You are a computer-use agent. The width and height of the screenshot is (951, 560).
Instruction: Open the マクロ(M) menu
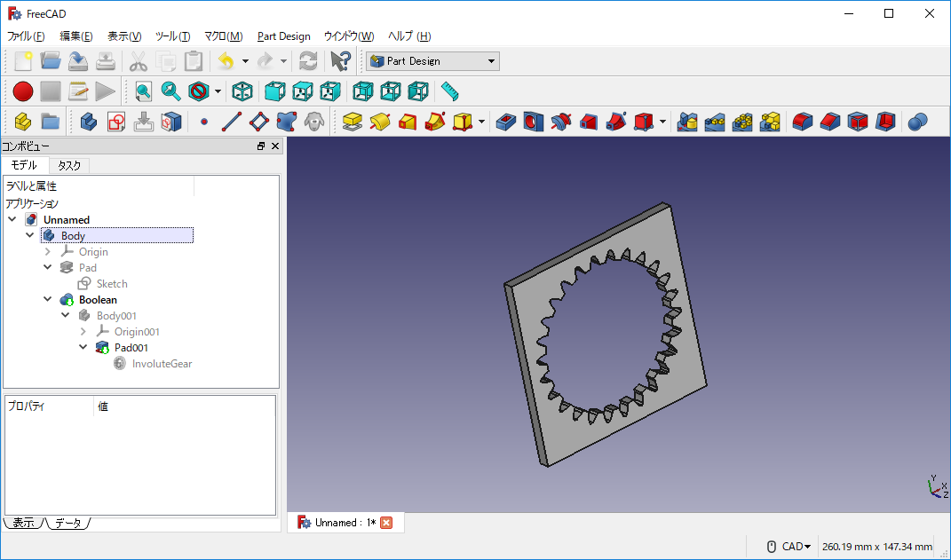(223, 36)
